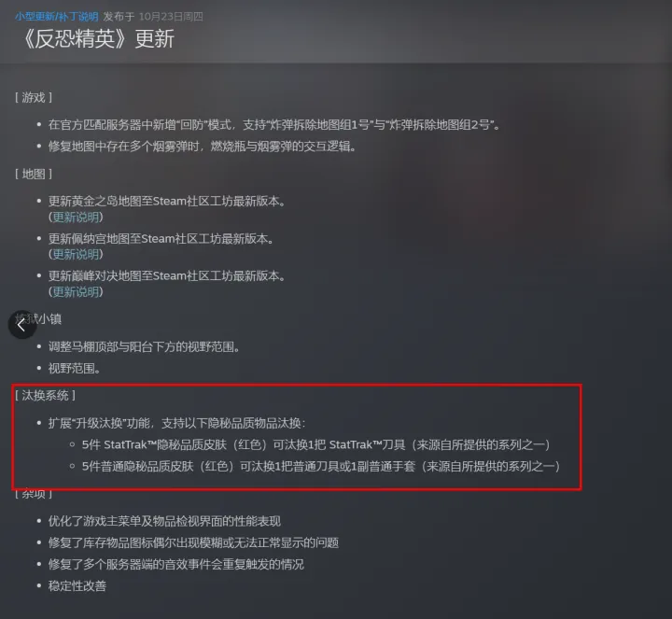Click the 优化了游戏主菜单 performance bullet

[x=164, y=521]
